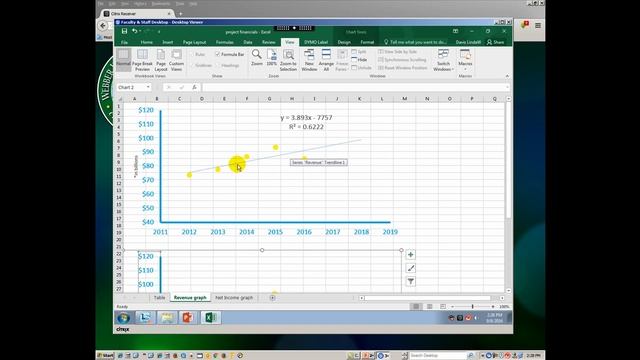Screen dimensions: 640x360
Task: Click the zoom slider handle in status bar
Action: 473,306
